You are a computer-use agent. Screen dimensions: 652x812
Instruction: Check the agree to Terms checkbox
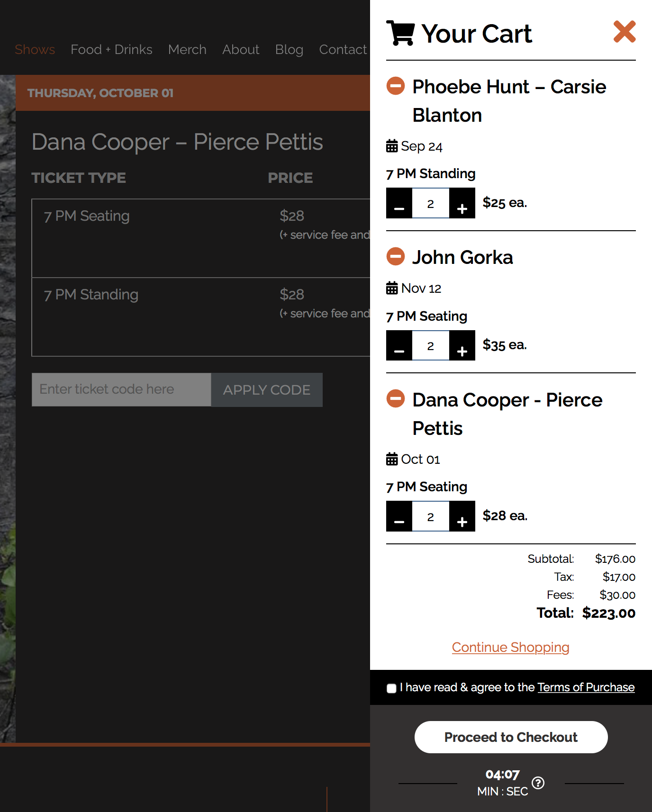click(x=391, y=688)
